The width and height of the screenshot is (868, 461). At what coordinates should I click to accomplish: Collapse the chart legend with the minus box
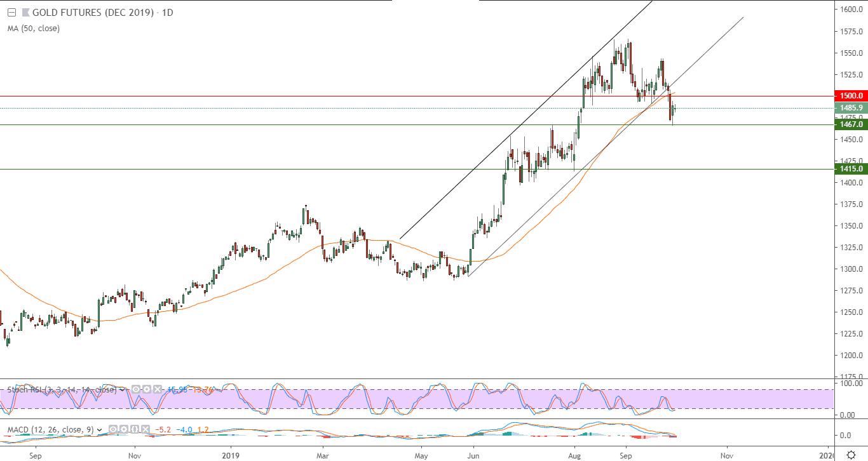(x=11, y=12)
